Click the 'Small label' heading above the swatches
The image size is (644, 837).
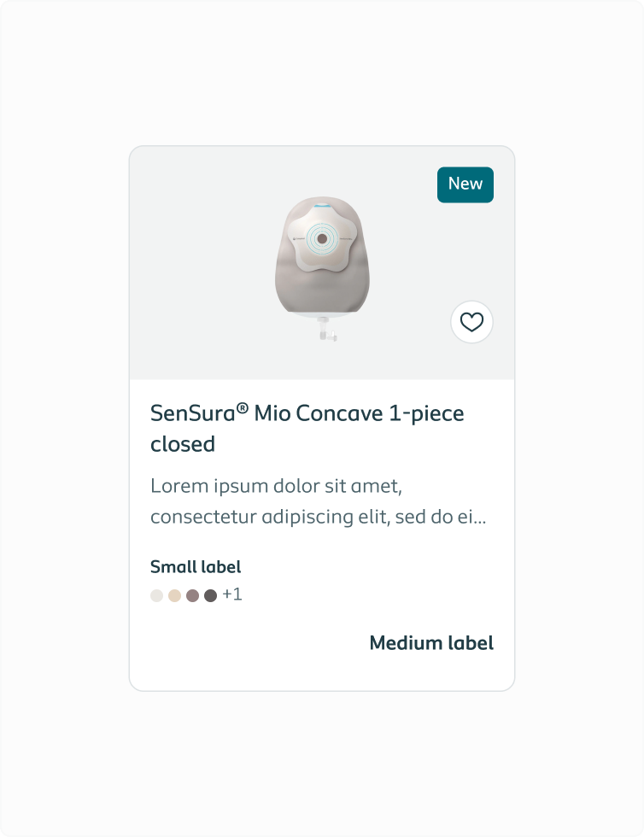click(x=196, y=566)
